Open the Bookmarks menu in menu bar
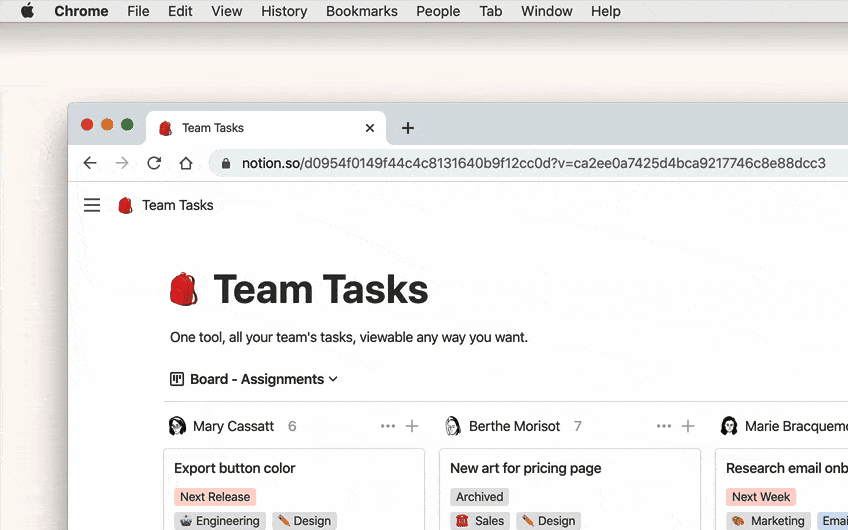The height and width of the screenshot is (530, 848). (362, 11)
